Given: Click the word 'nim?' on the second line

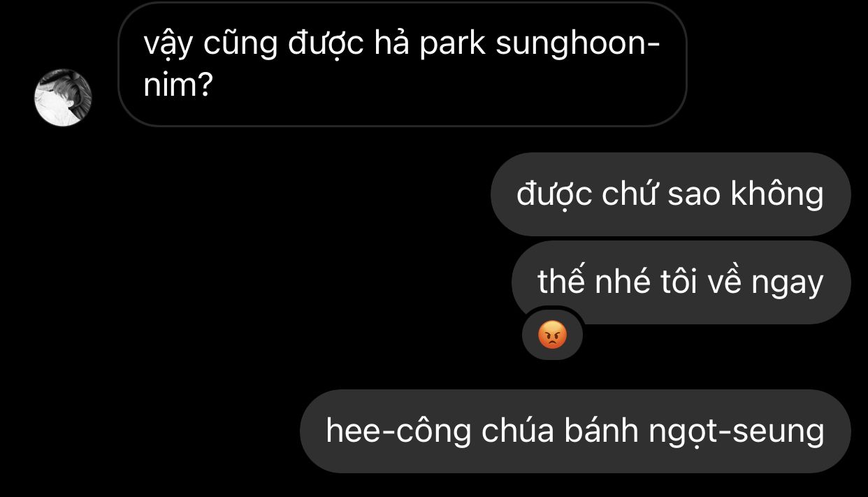Looking at the screenshot, I should [x=178, y=87].
